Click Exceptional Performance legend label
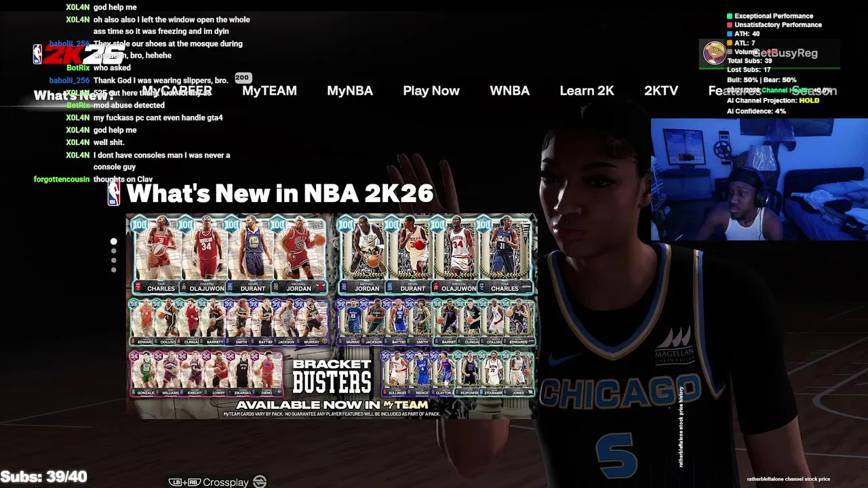This screenshot has width=868, height=488. tap(774, 16)
